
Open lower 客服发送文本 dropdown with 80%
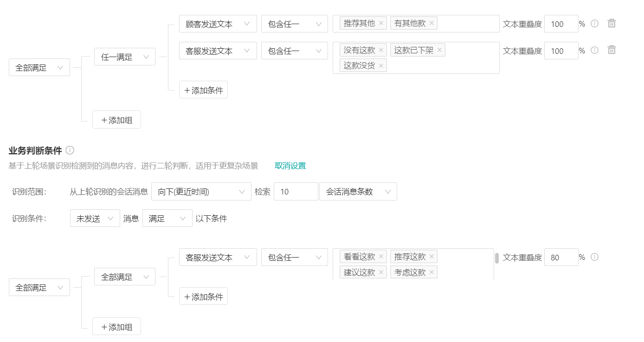coord(218,257)
